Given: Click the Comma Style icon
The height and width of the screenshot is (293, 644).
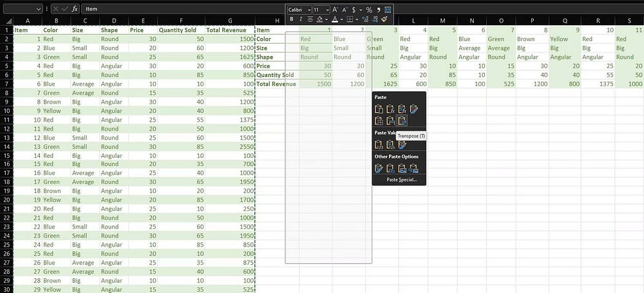Looking at the screenshot, I should click(378, 10).
